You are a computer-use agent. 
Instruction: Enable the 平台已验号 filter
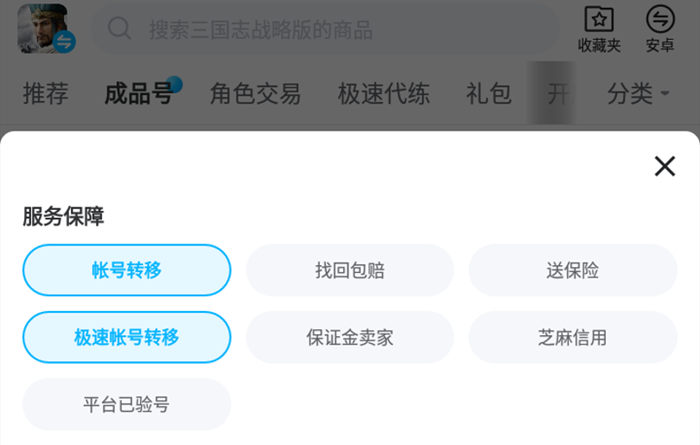(x=127, y=404)
